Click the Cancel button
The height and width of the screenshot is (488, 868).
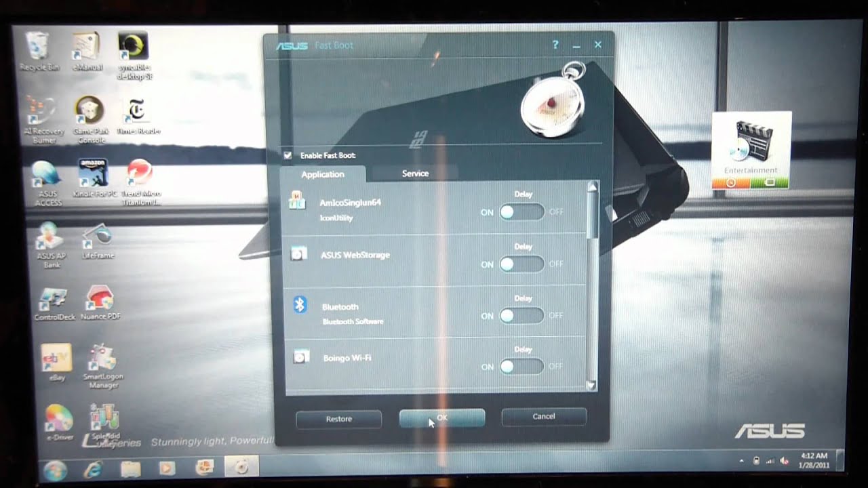(544, 416)
